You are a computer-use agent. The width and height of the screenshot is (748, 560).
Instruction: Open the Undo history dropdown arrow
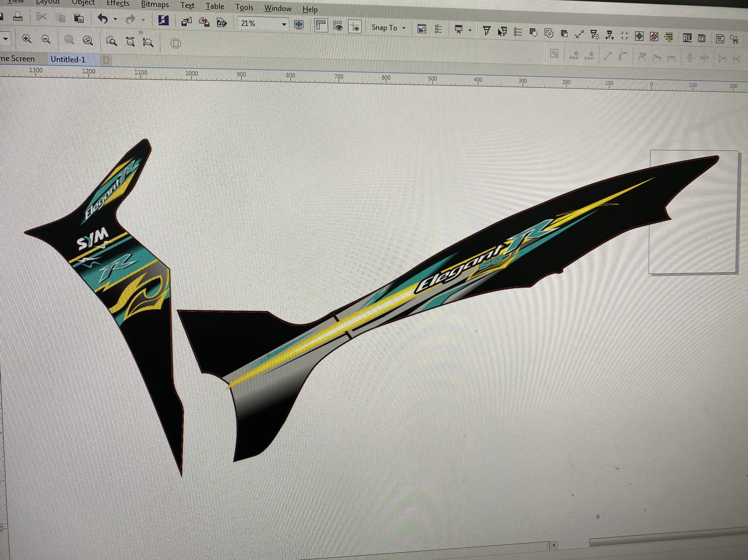(x=115, y=19)
